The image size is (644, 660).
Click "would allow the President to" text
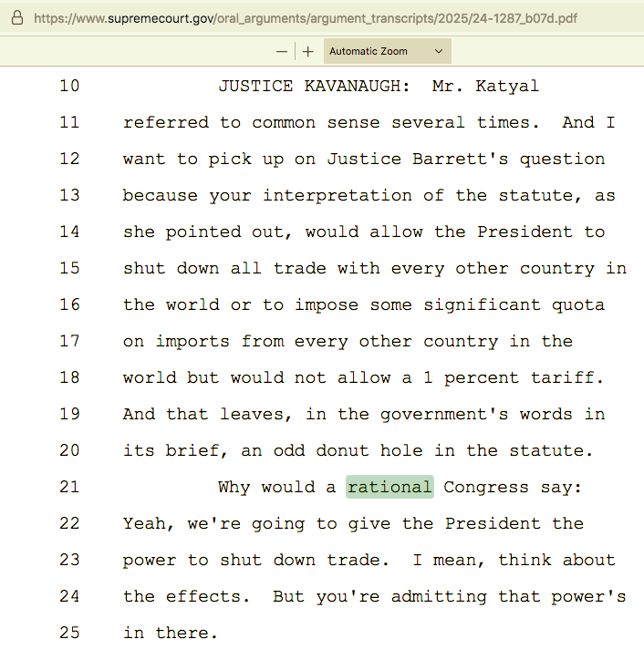click(455, 232)
